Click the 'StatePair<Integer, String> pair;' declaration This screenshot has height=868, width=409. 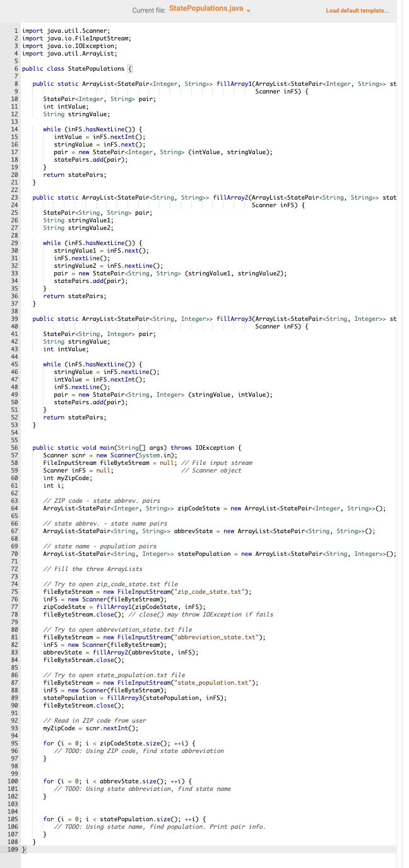[100, 99]
